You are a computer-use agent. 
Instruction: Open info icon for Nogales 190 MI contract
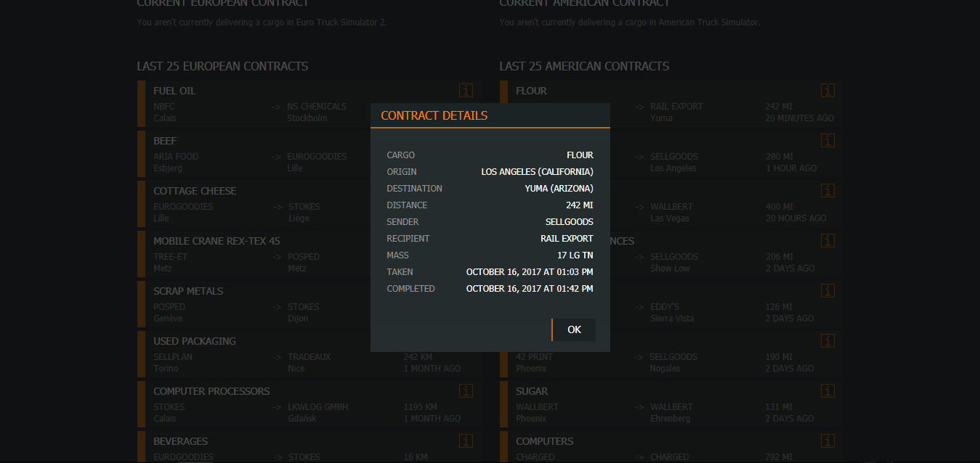827,341
